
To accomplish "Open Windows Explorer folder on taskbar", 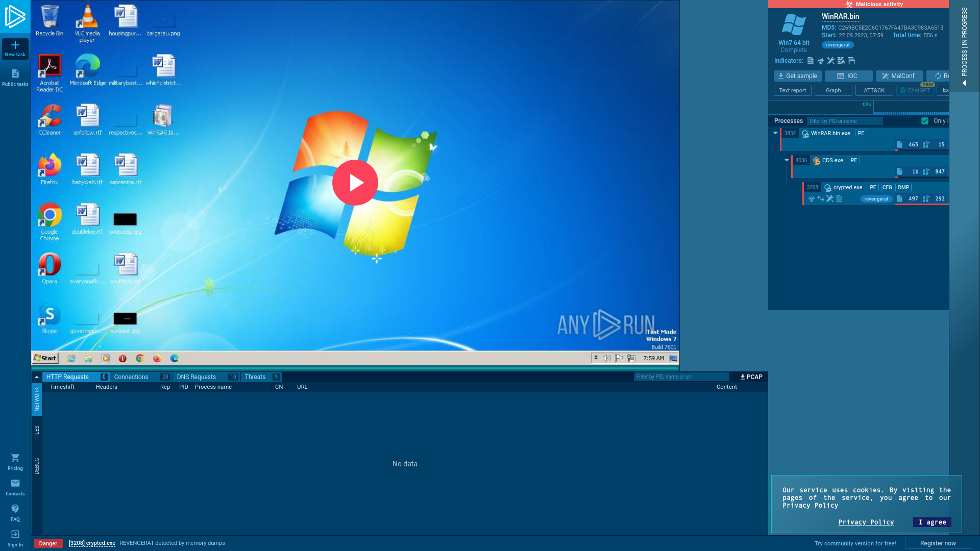I will coord(88,358).
